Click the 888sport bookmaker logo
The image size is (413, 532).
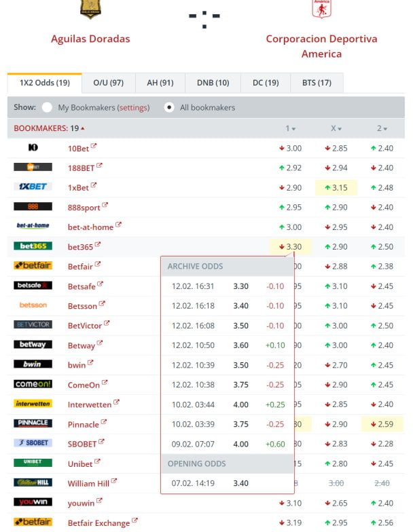click(x=33, y=206)
